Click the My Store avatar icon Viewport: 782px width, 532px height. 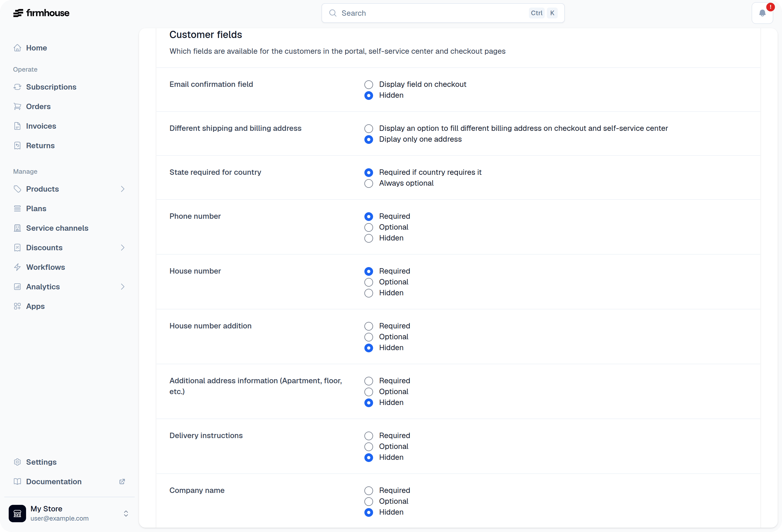(17, 514)
